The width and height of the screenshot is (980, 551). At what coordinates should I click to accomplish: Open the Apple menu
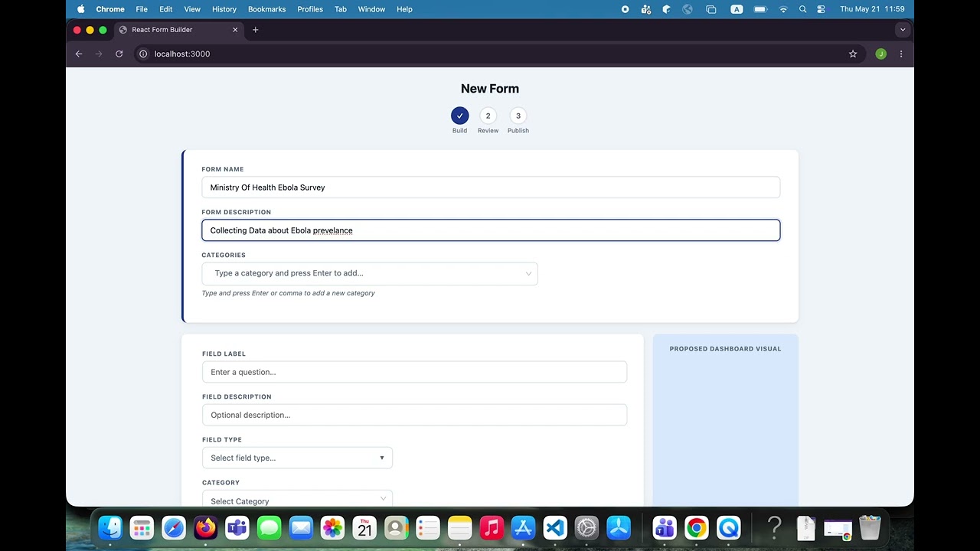[x=80, y=9]
